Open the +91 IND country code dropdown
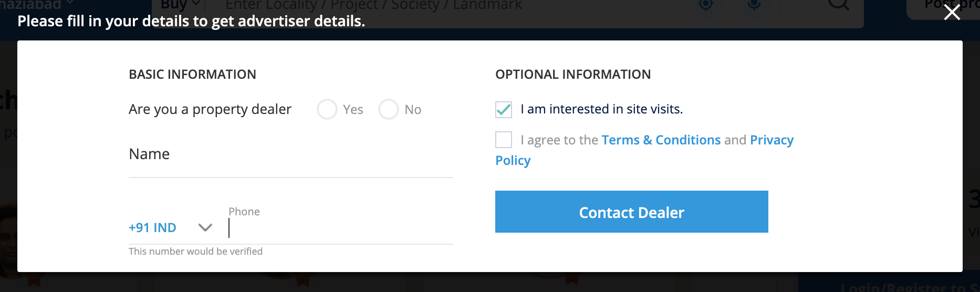The height and width of the screenshot is (292, 980). point(153,227)
